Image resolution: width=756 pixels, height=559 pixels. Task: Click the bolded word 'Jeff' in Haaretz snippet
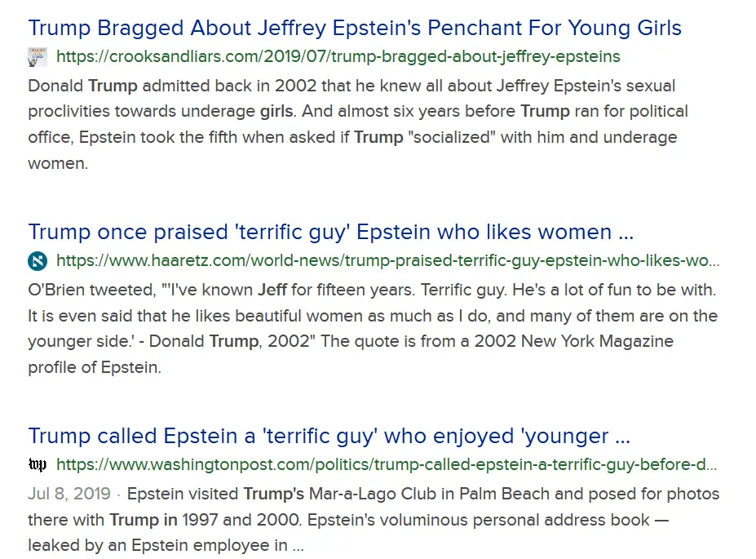[272, 290]
